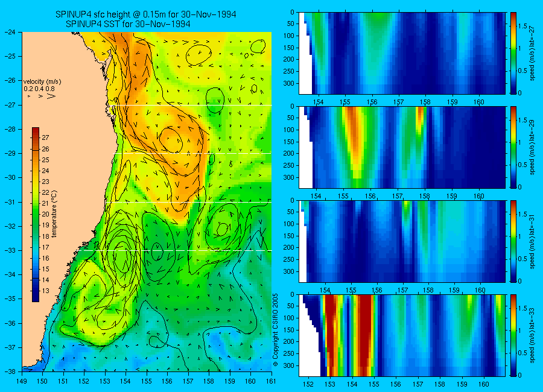Click the '27' tick on temperature colour bar

[x=45, y=138]
